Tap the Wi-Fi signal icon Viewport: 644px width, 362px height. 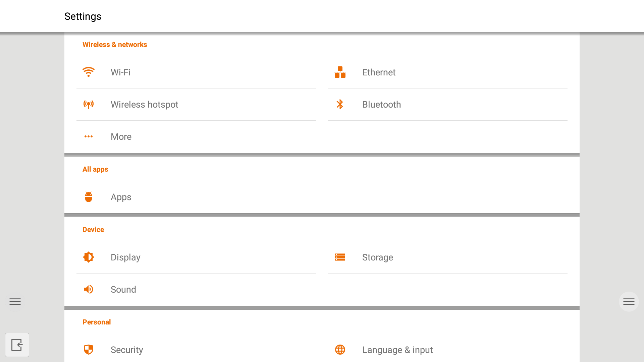point(89,72)
